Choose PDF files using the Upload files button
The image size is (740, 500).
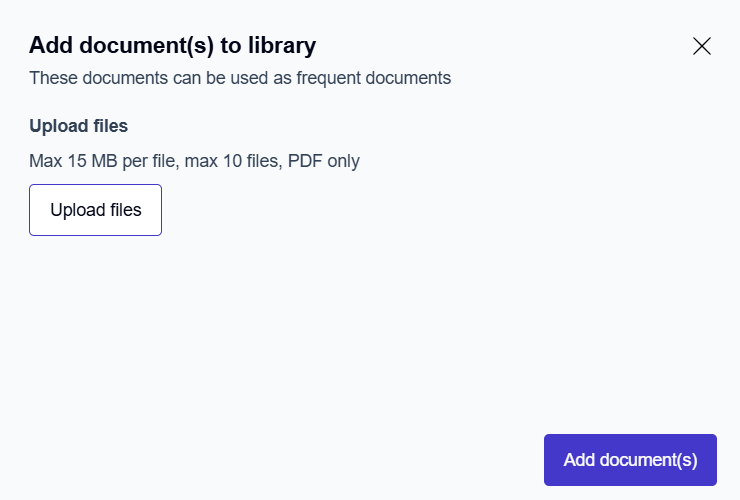coord(96,210)
